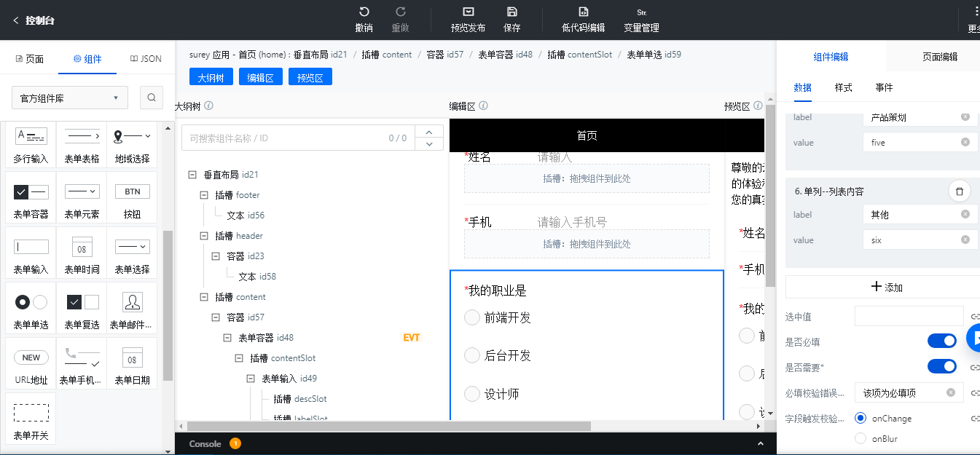Screen dimensions: 980x455
Task: Collapse 插槽 footer tree node
Action: click(x=204, y=195)
